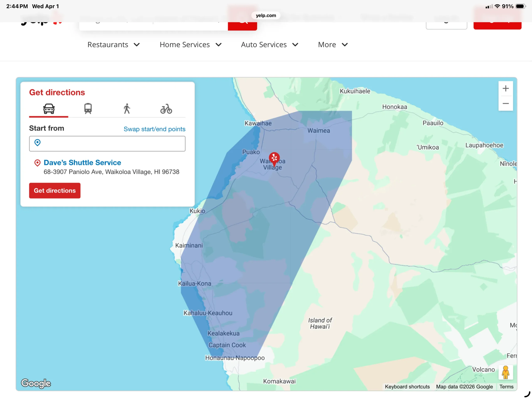The width and height of the screenshot is (532, 399).
Task: Choose the bicycling directions icon
Action: coord(166,109)
